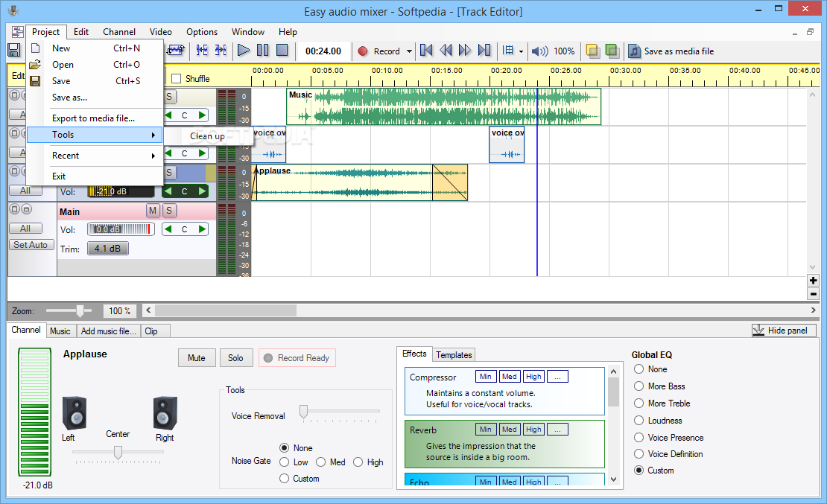Screen dimensions: 827x504
Task: Click the Tools submenu entry in the Project menu
Action: coord(95,135)
